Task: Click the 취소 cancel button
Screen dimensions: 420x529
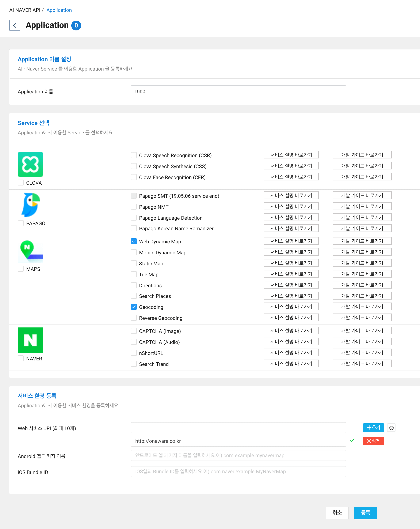Action: (x=337, y=513)
